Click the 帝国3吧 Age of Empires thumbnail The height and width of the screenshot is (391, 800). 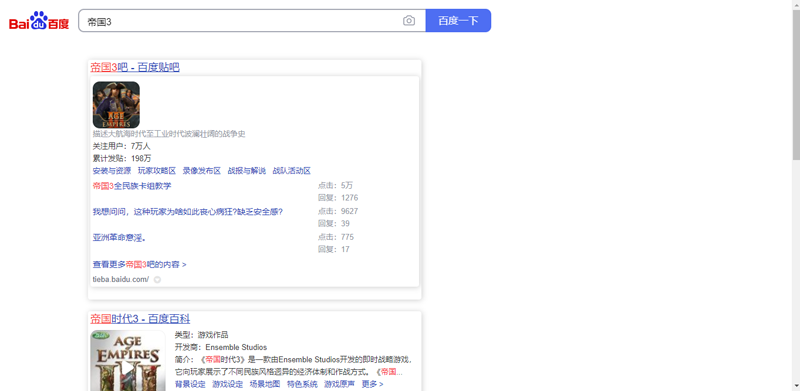tap(116, 105)
